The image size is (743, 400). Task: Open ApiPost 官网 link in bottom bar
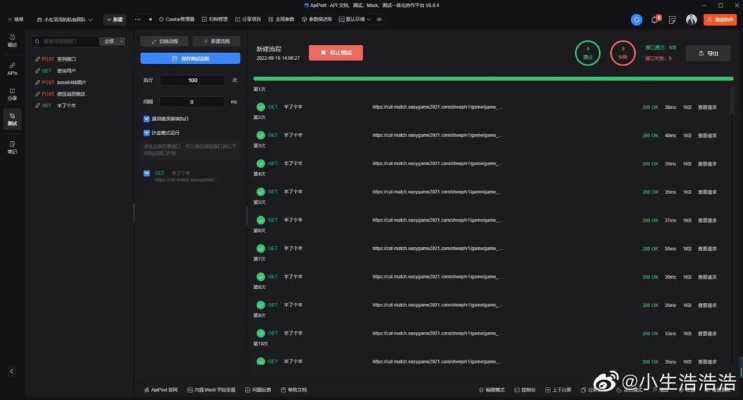161,390
